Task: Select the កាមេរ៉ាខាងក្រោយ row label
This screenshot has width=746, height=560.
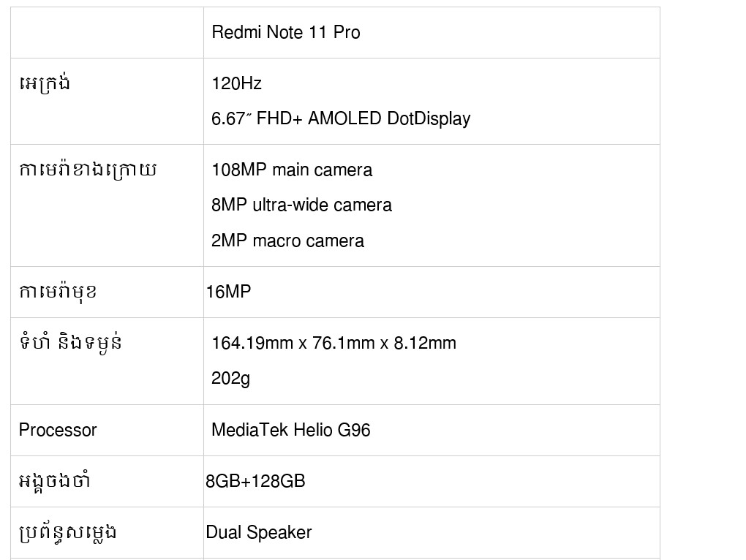Action: click(87, 170)
